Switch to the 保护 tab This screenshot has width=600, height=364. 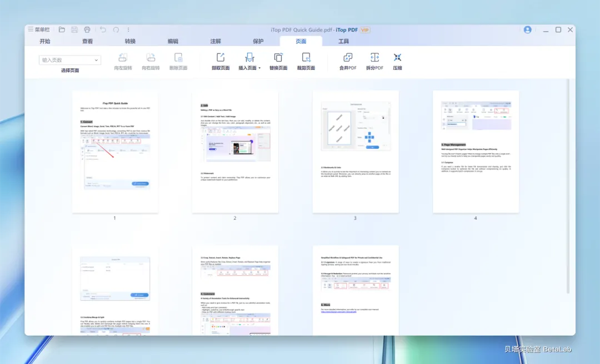258,41
